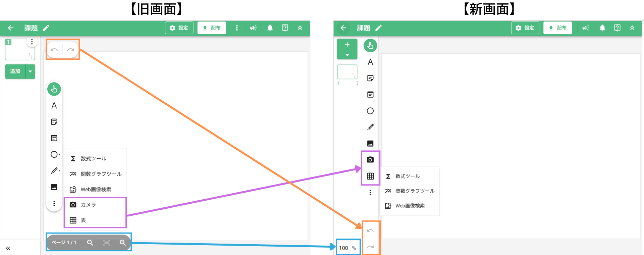This screenshot has height=255, width=644.
Task: Open the dropdown arrow below the green plus button
Action: [347, 55]
